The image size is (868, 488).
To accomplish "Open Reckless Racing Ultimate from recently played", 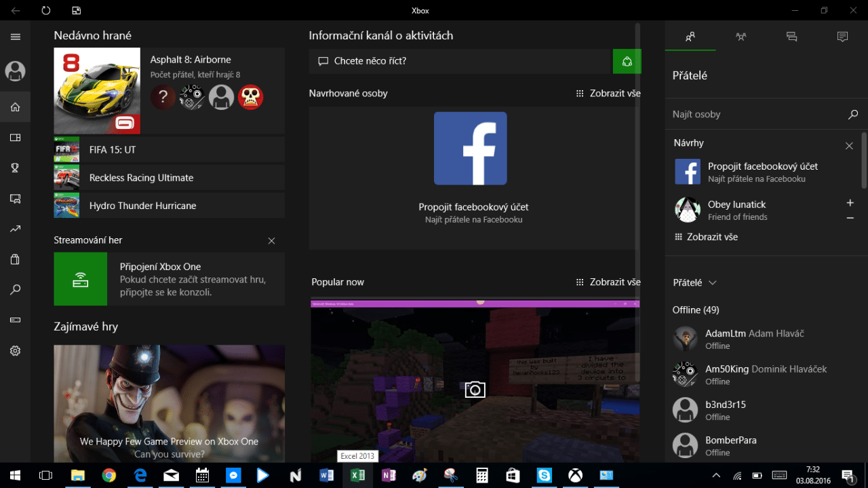I will tap(170, 178).
